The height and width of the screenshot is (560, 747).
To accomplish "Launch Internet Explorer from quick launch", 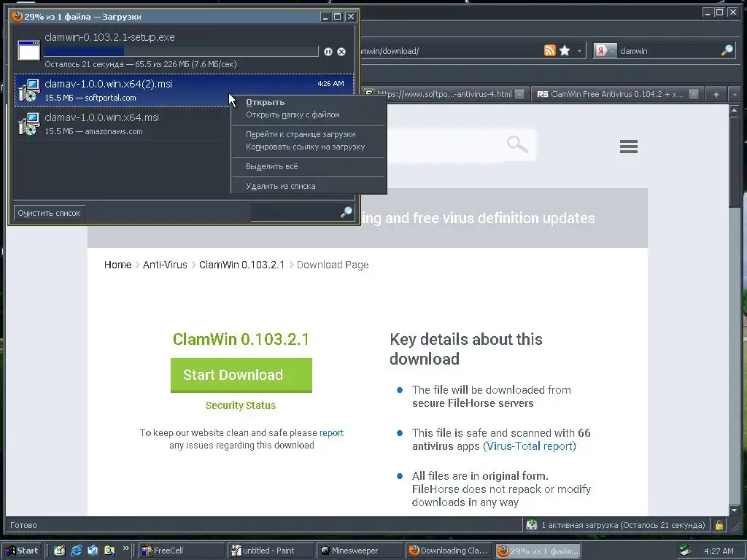I will [76, 551].
